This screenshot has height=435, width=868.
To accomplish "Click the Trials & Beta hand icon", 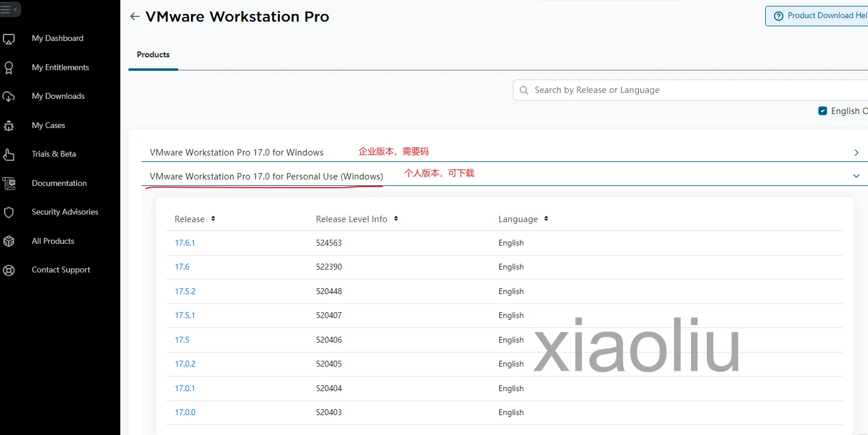I will click(9, 154).
